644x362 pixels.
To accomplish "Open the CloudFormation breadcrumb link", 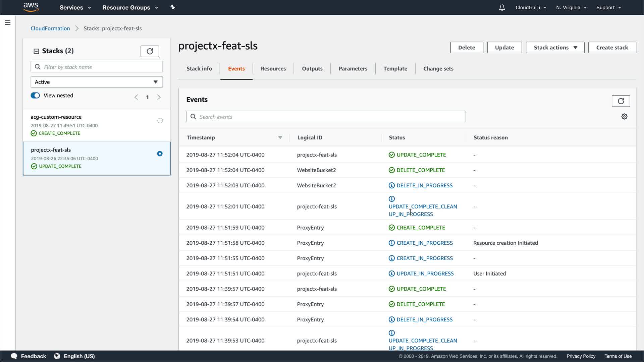I will pyautogui.click(x=50, y=28).
